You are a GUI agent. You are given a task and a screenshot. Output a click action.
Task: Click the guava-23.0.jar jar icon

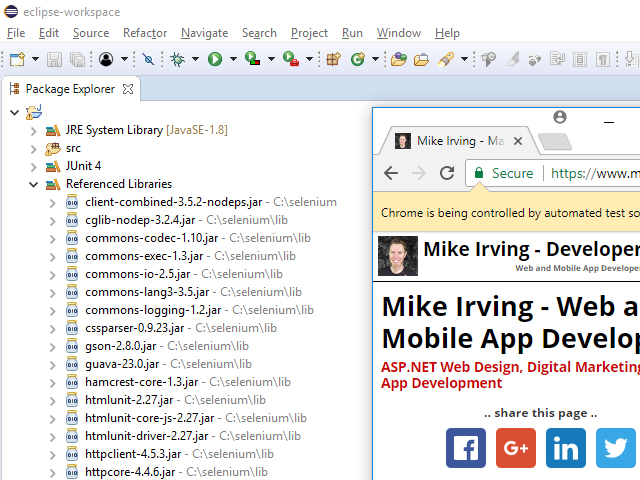72,364
